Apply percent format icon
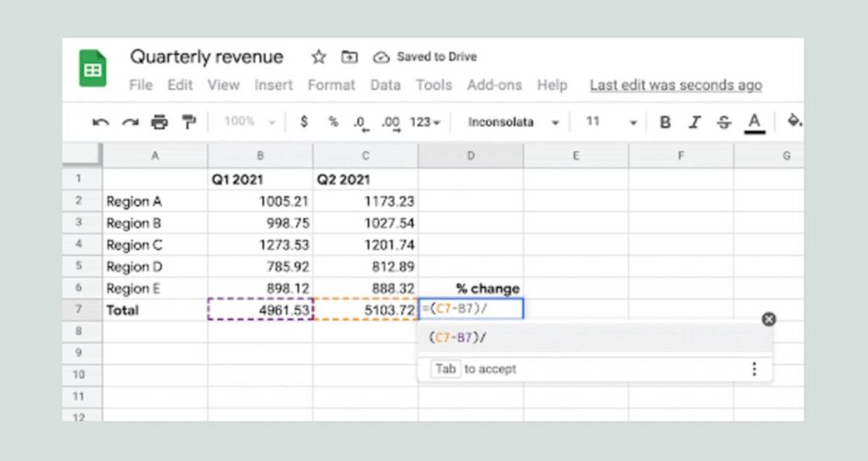 333,121
